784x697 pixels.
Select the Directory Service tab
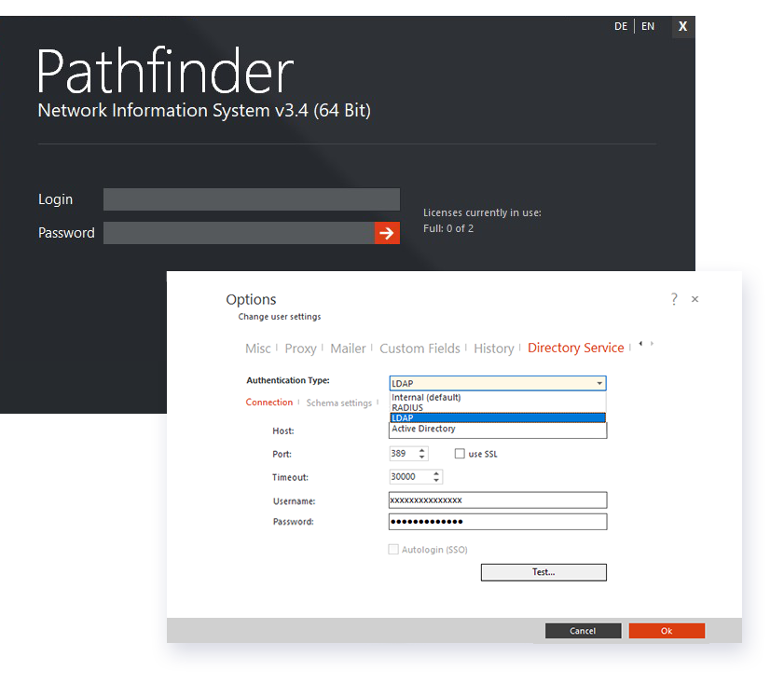click(576, 348)
